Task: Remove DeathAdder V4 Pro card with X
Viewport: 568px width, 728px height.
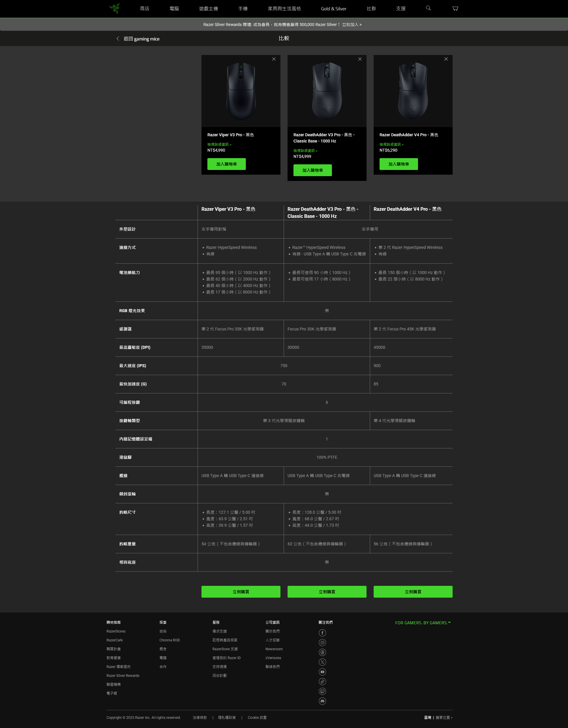Action: pyautogui.click(x=446, y=59)
